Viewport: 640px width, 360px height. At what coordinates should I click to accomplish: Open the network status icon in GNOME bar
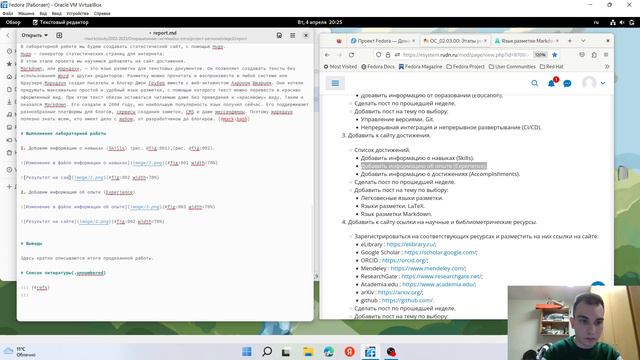click(x=613, y=22)
